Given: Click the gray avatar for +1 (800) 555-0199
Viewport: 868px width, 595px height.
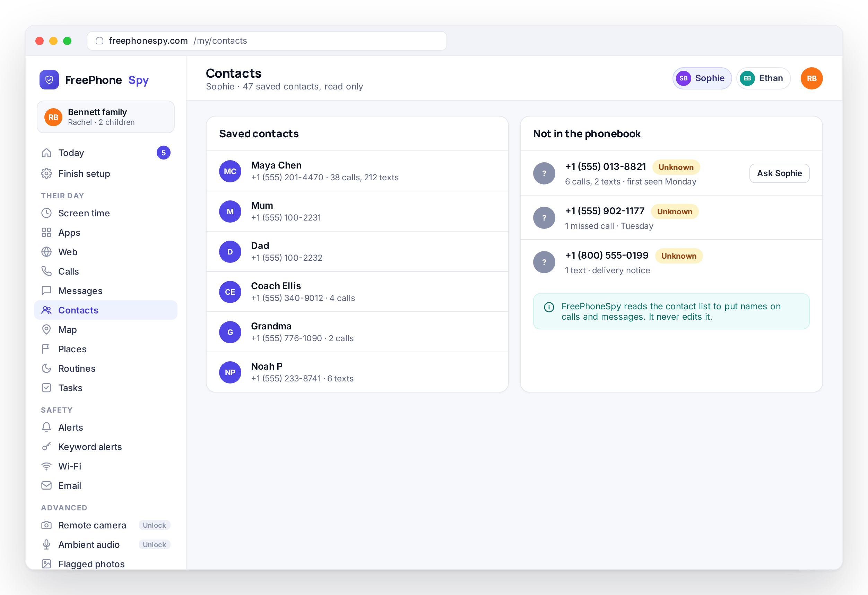Looking at the screenshot, I should click(x=544, y=262).
